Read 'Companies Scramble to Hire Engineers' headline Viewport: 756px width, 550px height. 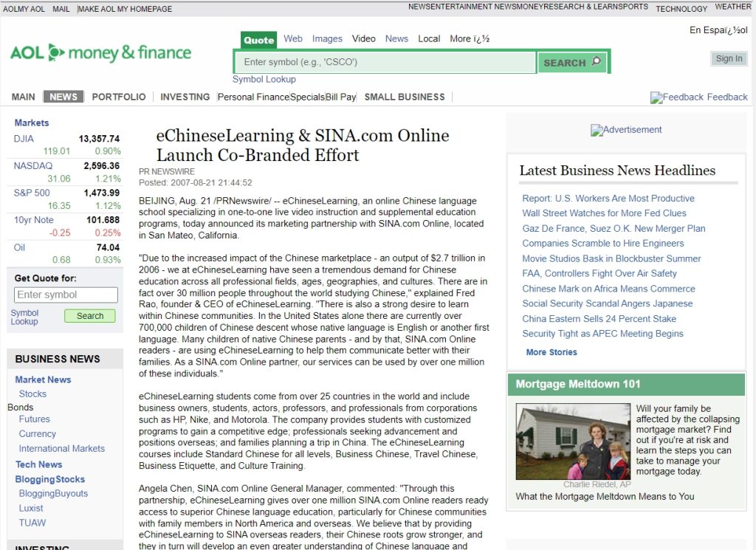click(x=602, y=243)
